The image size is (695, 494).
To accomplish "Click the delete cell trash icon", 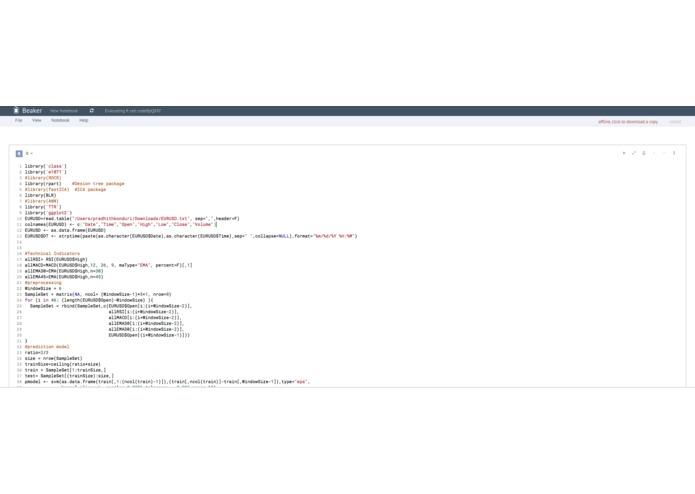I will [x=644, y=153].
